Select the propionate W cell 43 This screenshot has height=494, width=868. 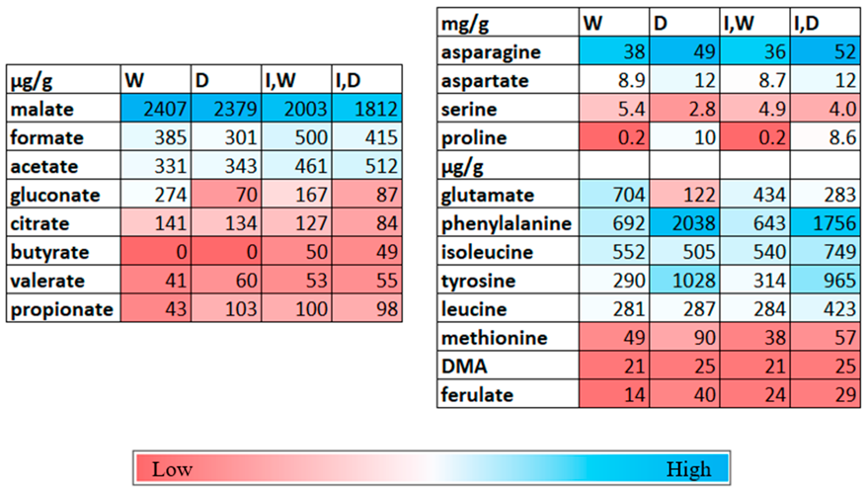[156, 309]
